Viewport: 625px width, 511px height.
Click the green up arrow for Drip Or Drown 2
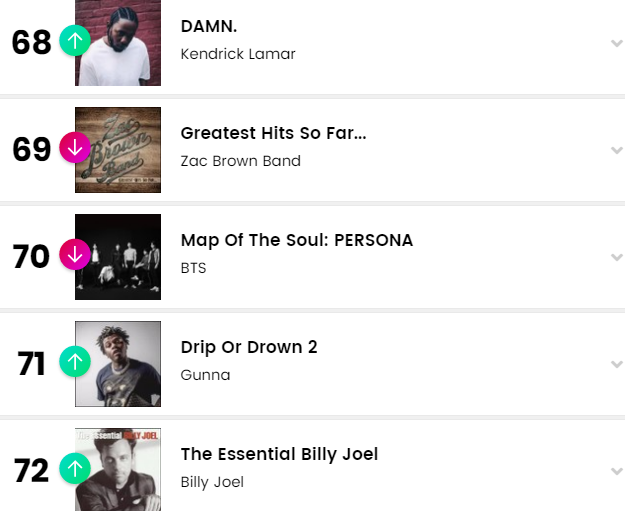coord(75,361)
